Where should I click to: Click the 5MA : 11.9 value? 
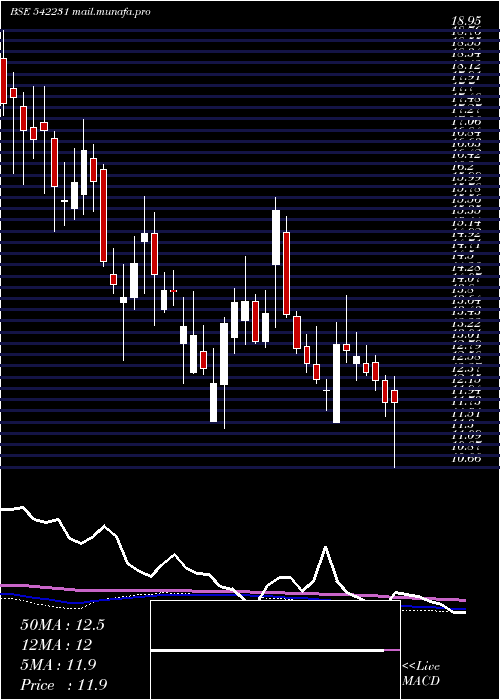(x=58, y=665)
